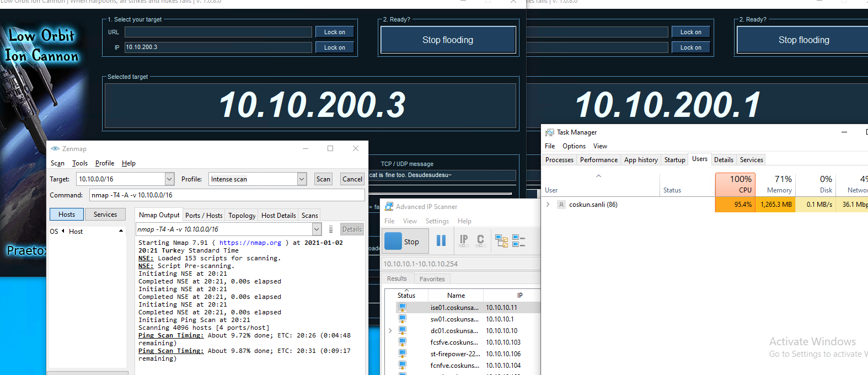Viewport: 868px width, 375px height.
Task: Click the computer icon beside sw01 host
Action: (403, 319)
